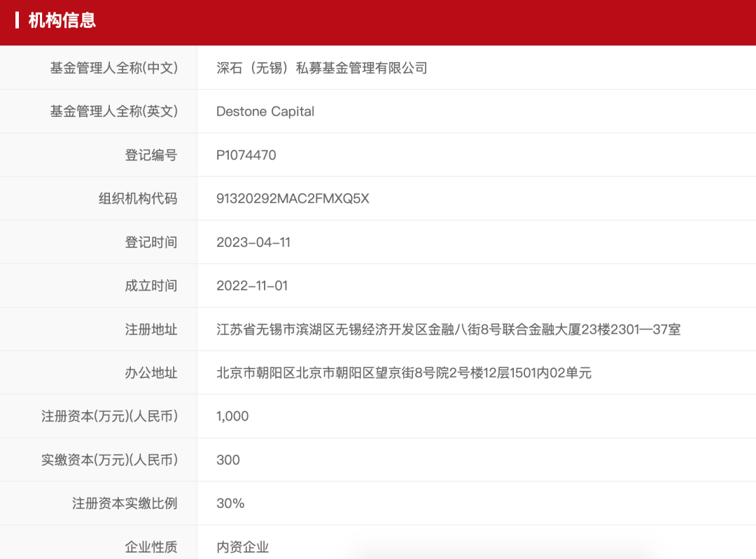Click the paid-in capital value 300

(x=229, y=460)
